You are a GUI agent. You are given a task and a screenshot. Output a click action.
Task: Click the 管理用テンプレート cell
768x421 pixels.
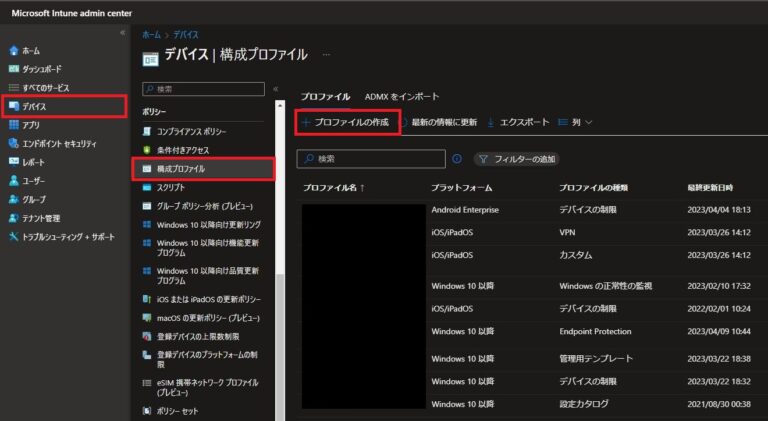point(596,358)
